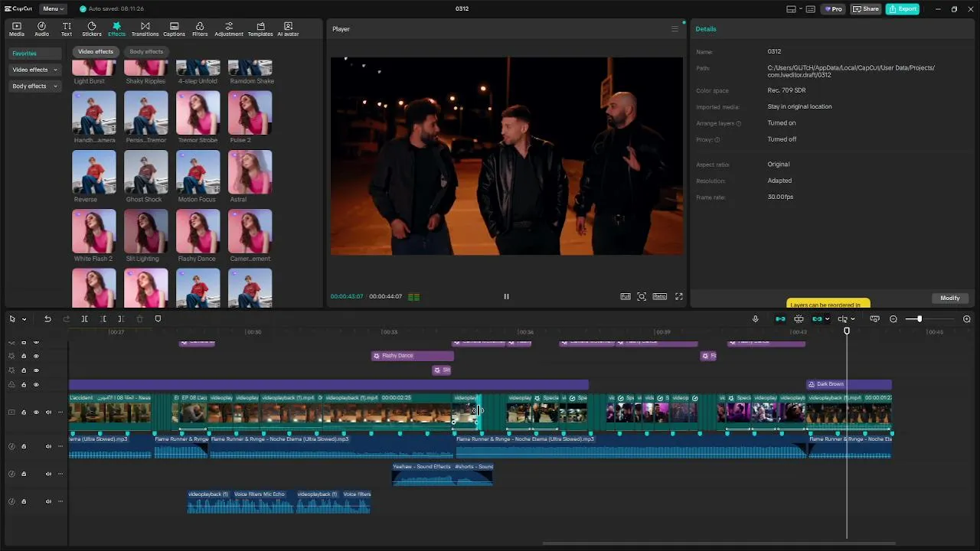Open the Transitions tab
The image size is (980, 551).
pos(145,29)
